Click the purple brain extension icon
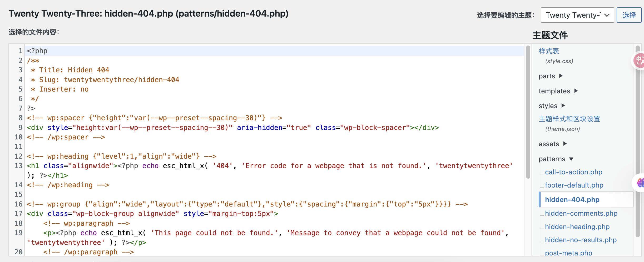 click(x=640, y=182)
